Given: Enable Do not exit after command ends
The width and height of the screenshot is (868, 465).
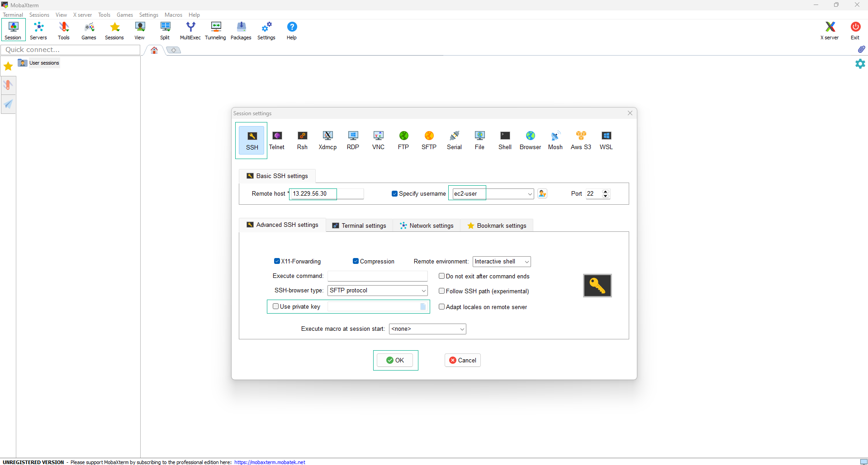Looking at the screenshot, I should [441, 276].
